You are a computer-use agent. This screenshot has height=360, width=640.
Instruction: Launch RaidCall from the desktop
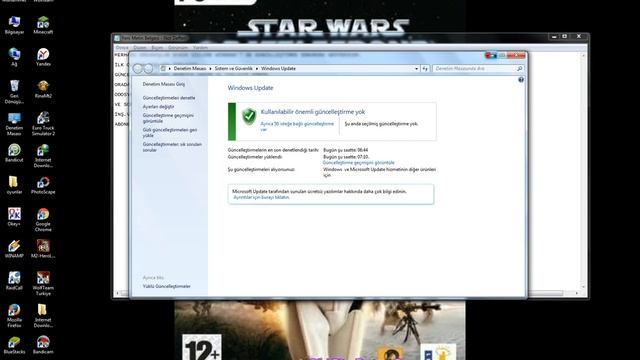(x=14, y=281)
